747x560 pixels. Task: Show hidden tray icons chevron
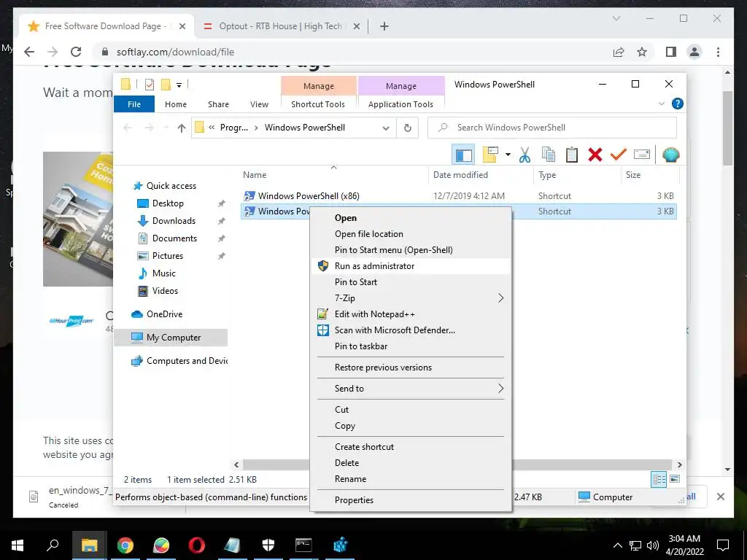(617, 545)
